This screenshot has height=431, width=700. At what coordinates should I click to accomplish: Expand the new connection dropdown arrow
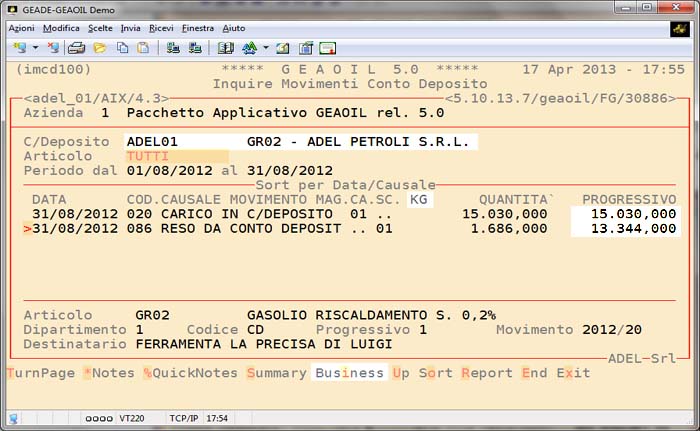34,47
